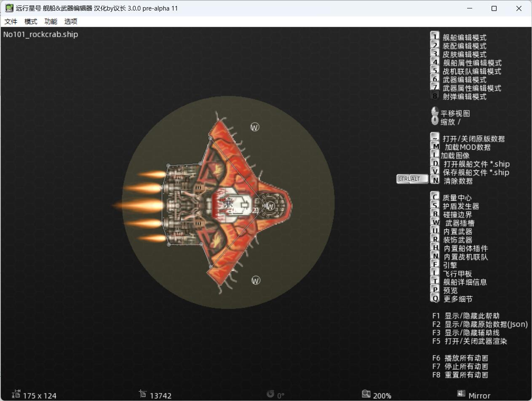
Task: Click the sprite size icon beside 175 x 124
Action: coord(16,394)
